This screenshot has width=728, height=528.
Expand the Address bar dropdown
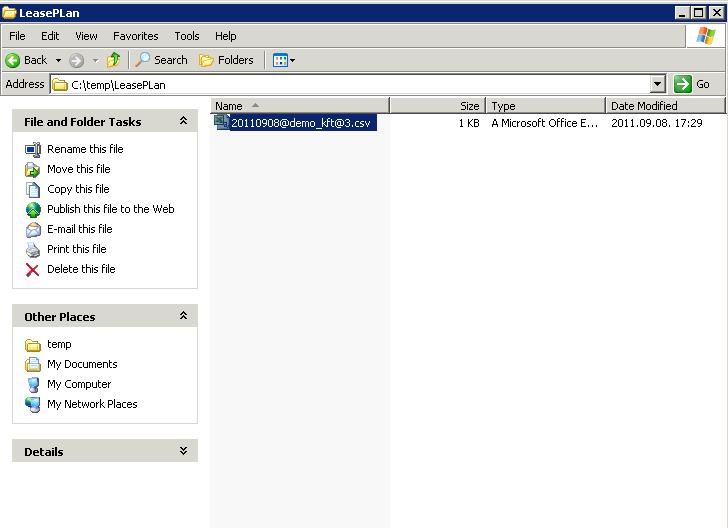657,85
